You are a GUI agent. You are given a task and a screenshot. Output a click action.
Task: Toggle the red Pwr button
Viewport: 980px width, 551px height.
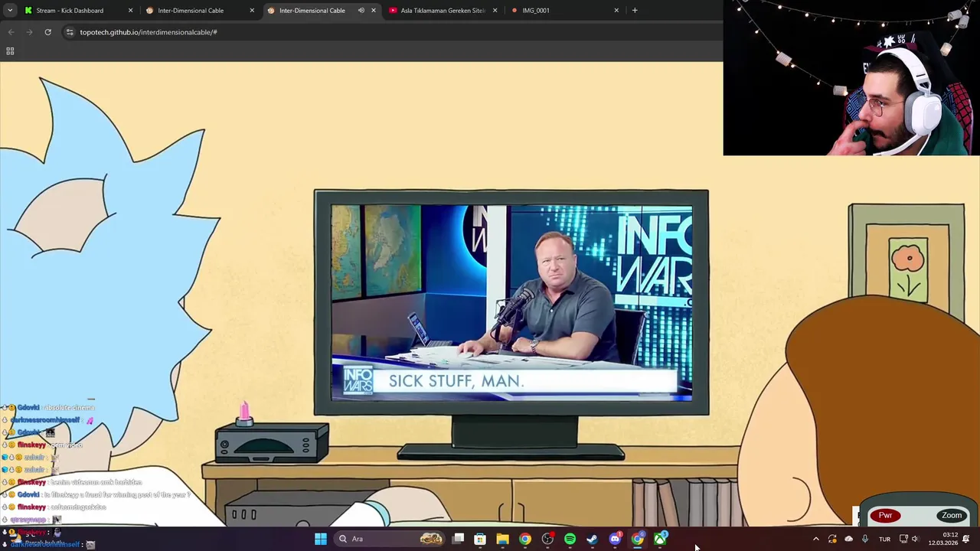click(886, 515)
